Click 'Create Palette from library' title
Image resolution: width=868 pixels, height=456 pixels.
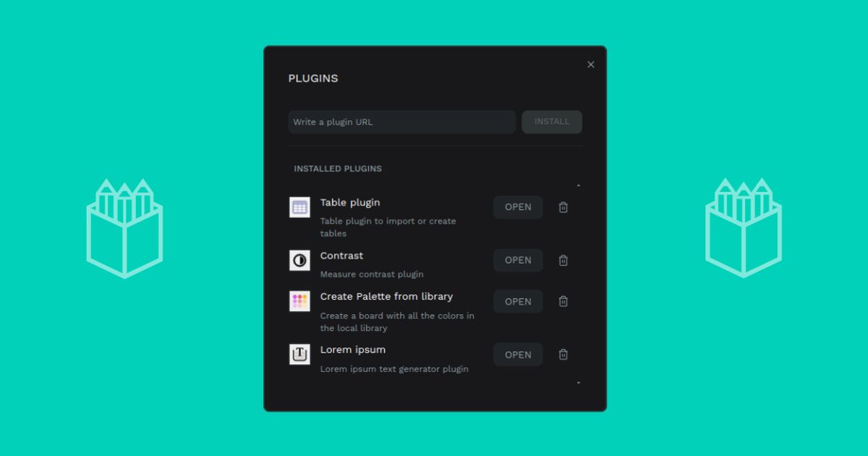[387, 296]
